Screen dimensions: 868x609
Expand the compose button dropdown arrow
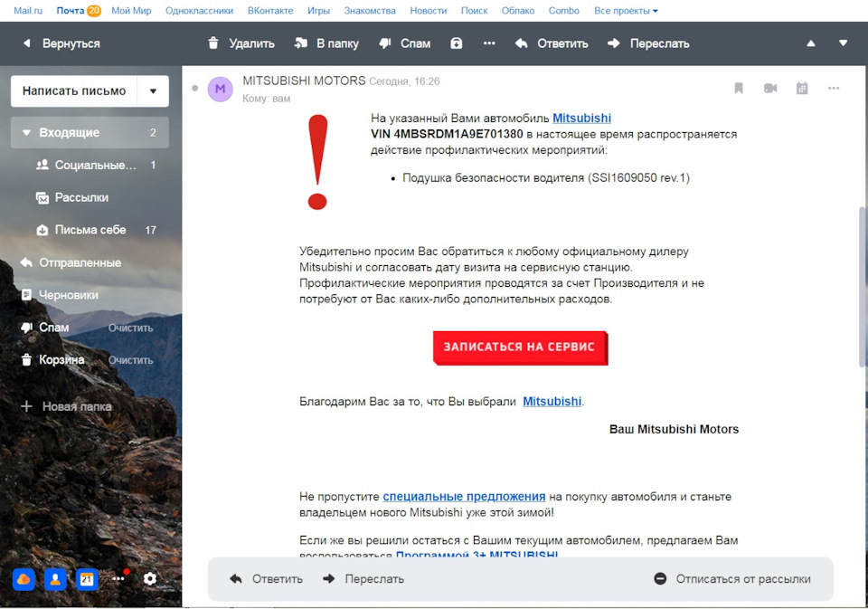[156, 90]
